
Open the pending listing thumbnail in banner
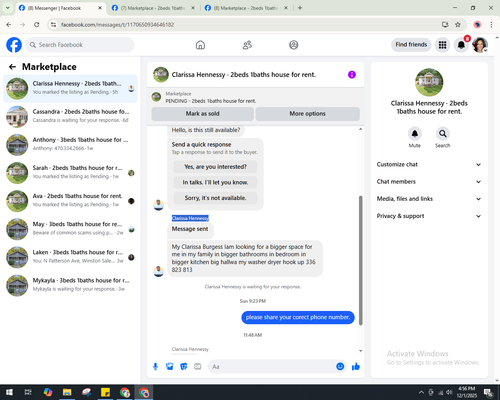tap(156, 97)
